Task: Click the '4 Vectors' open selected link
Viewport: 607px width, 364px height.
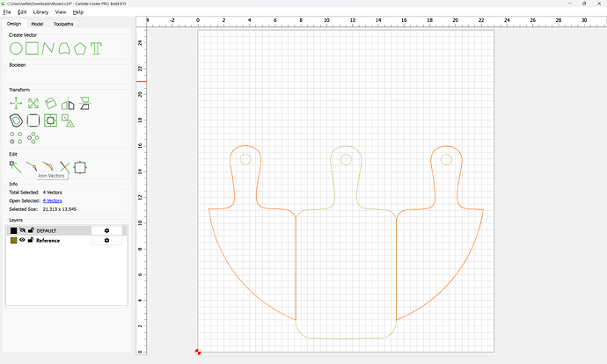Action: tap(52, 200)
